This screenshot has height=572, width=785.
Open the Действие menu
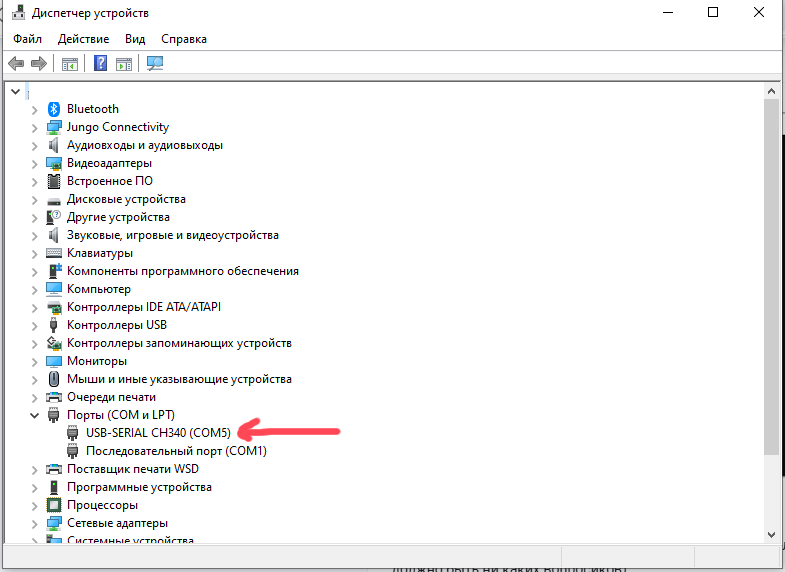[x=84, y=39]
